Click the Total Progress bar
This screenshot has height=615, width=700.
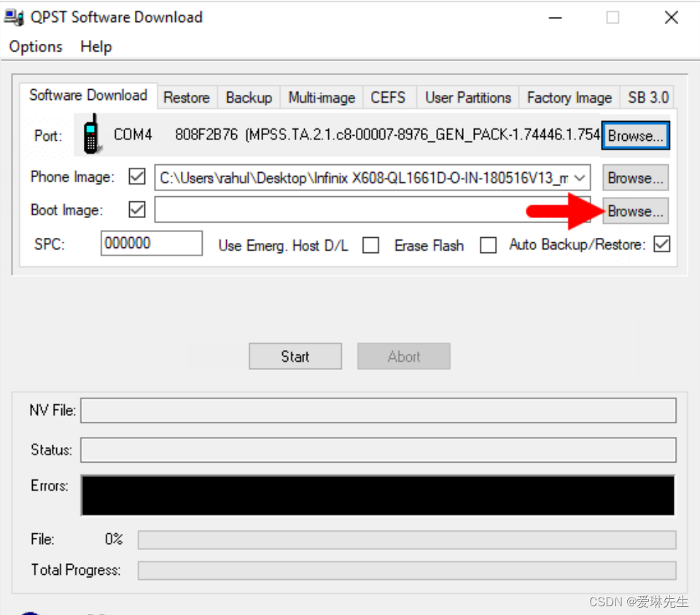407,570
